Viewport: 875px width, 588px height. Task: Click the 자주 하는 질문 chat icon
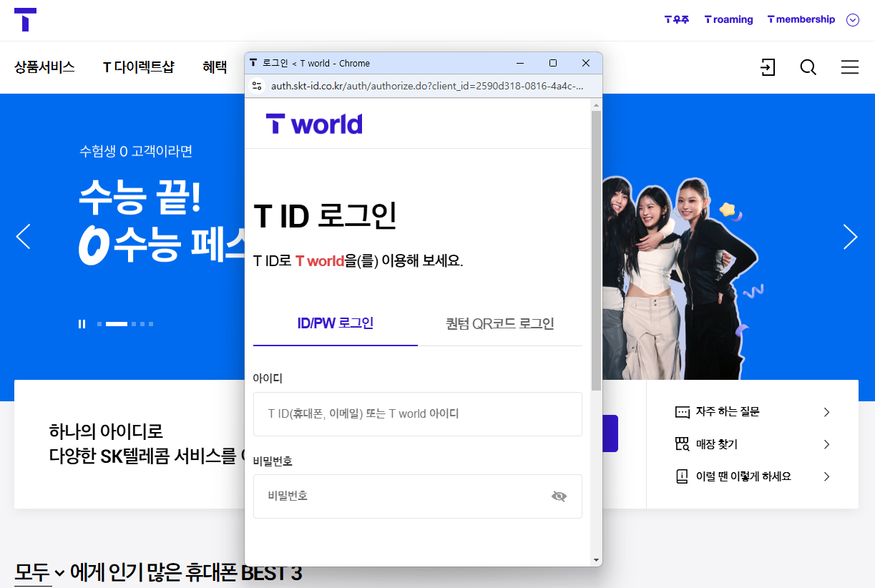pyautogui.click(x=682, y=412)
